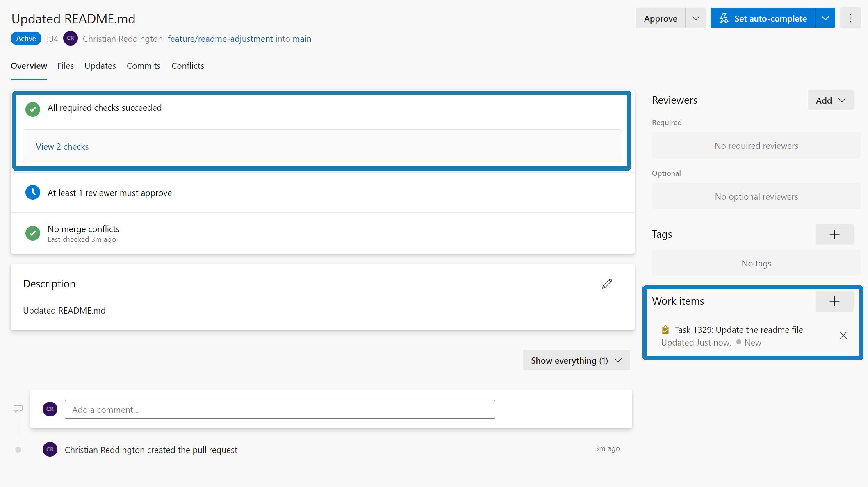Click the overflow menu three-dot button
The image size is (868, 487).
tap(850, 18)
